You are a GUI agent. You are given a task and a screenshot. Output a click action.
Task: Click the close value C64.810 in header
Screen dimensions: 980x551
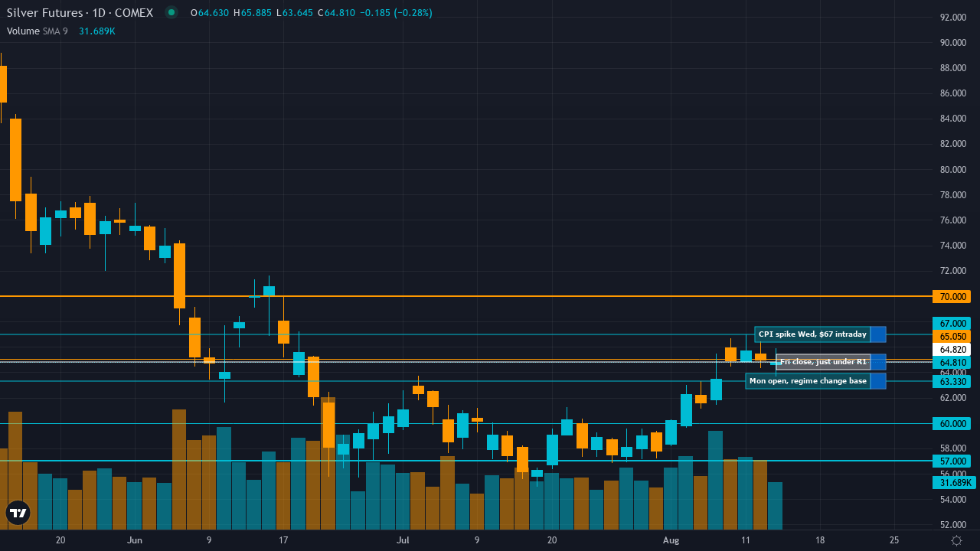click(336, 13)
